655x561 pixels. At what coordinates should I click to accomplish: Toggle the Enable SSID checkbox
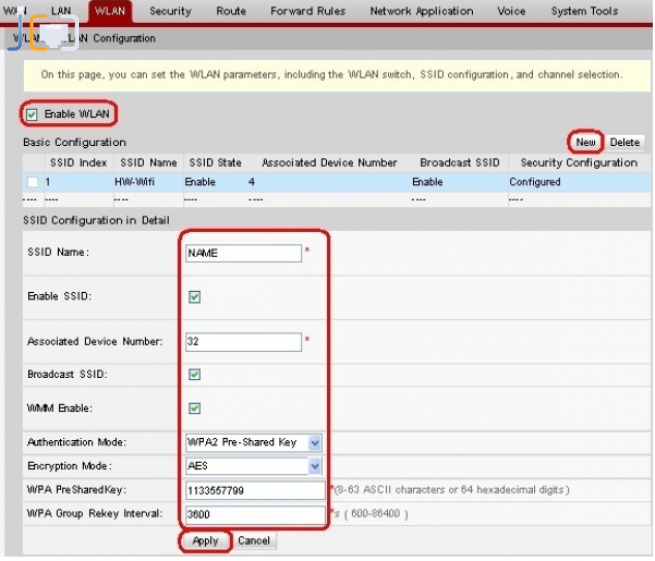(x=195, y=297)
